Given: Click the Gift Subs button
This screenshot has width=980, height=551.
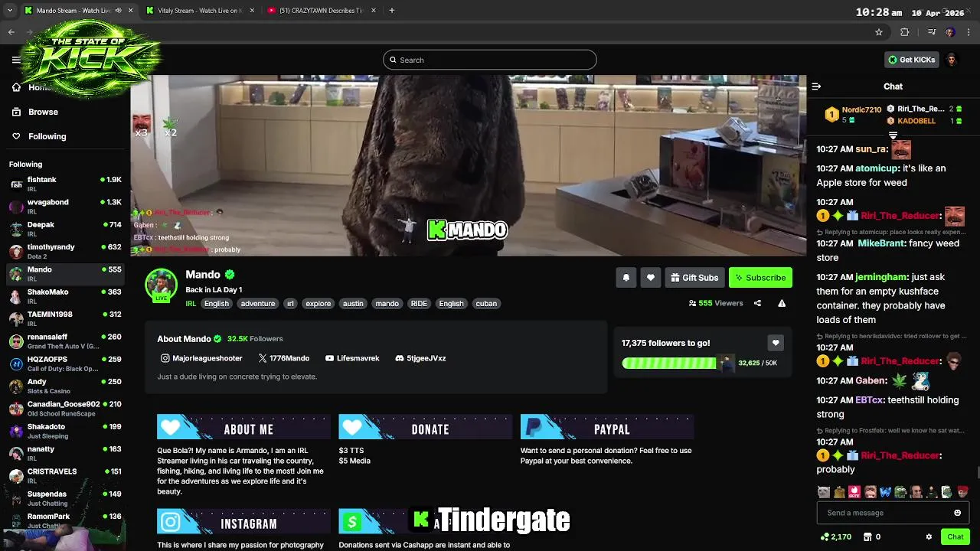Looking at the screenshot, I should tap(694, 278).
